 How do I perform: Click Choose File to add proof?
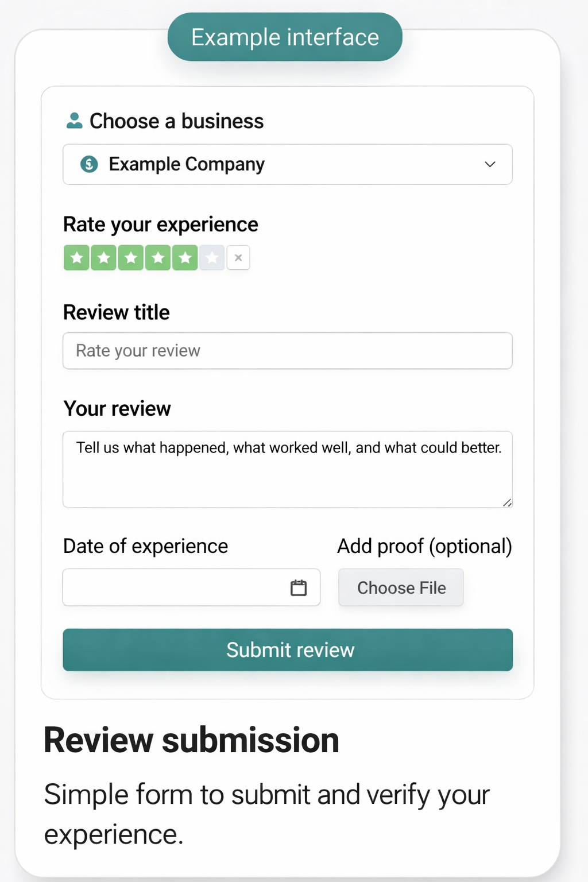401,587
